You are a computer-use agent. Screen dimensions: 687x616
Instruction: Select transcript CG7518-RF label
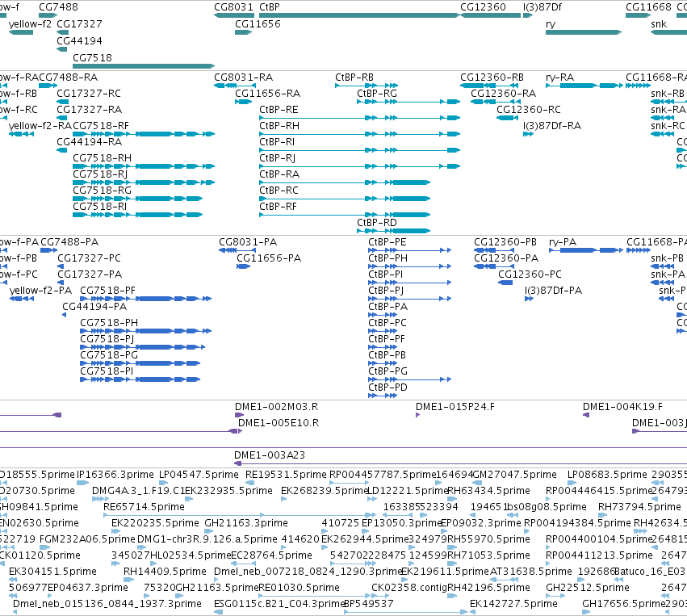(x=101, y=126)
